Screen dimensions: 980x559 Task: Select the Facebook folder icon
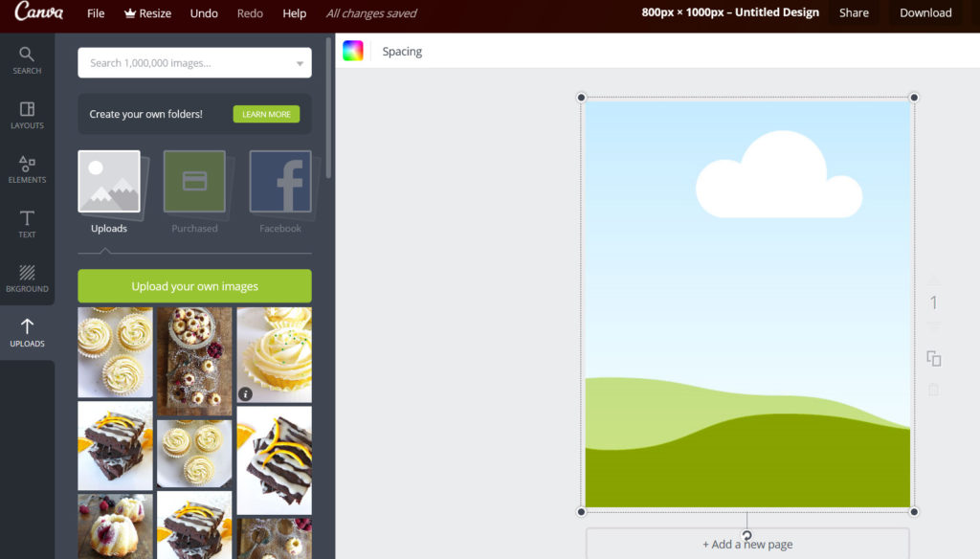tap(280, 181)
